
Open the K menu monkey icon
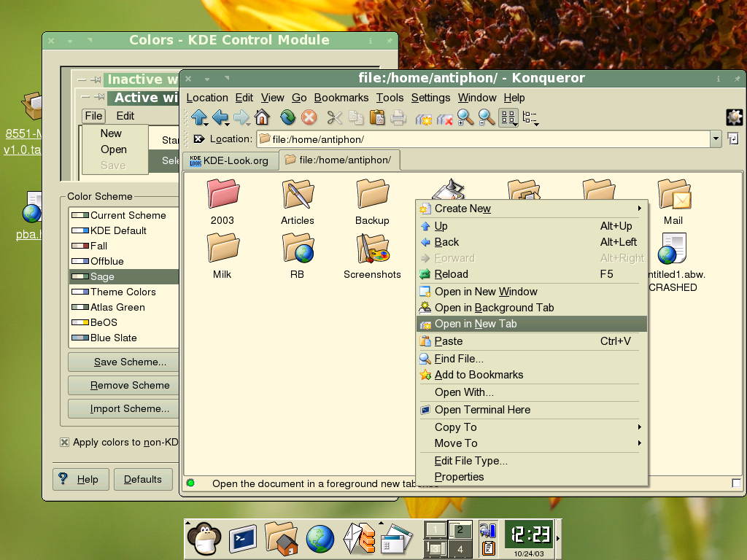(204, 539)
